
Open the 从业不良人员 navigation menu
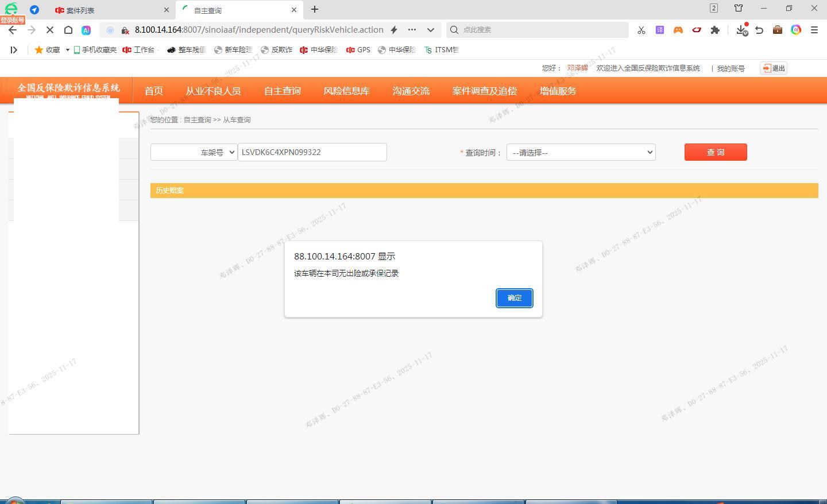click(212, 91)
